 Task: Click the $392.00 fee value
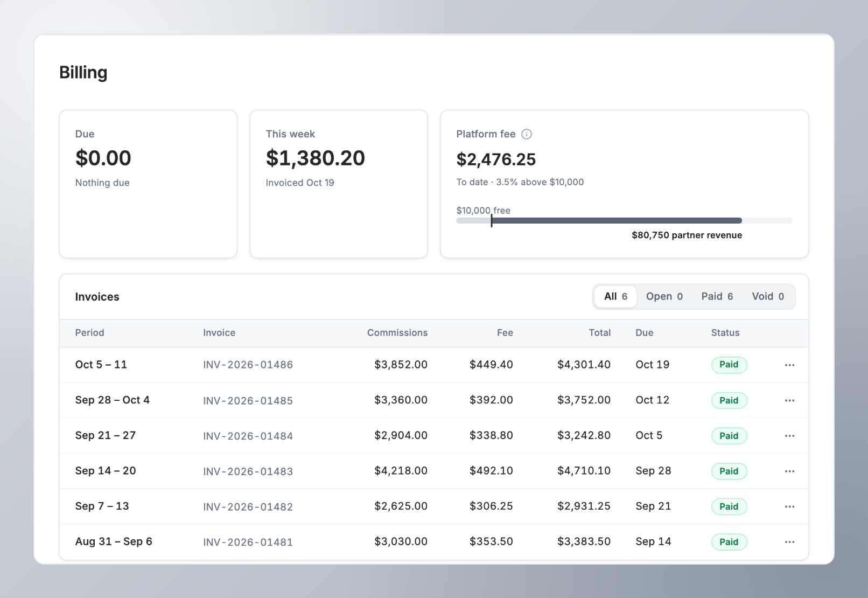pos(492,400)
